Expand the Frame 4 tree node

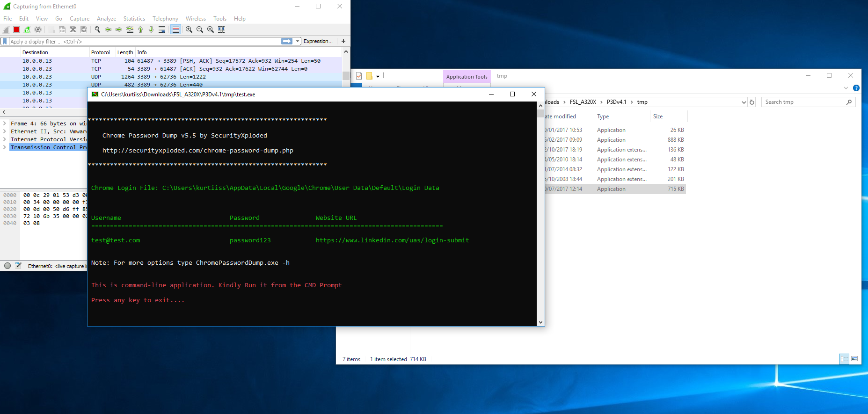click(x=5, y=123)
